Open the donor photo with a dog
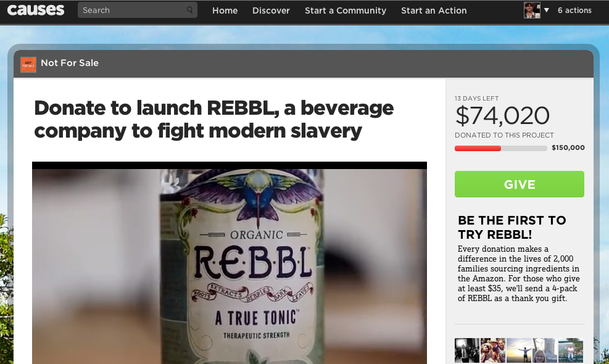 coord(493,350)
